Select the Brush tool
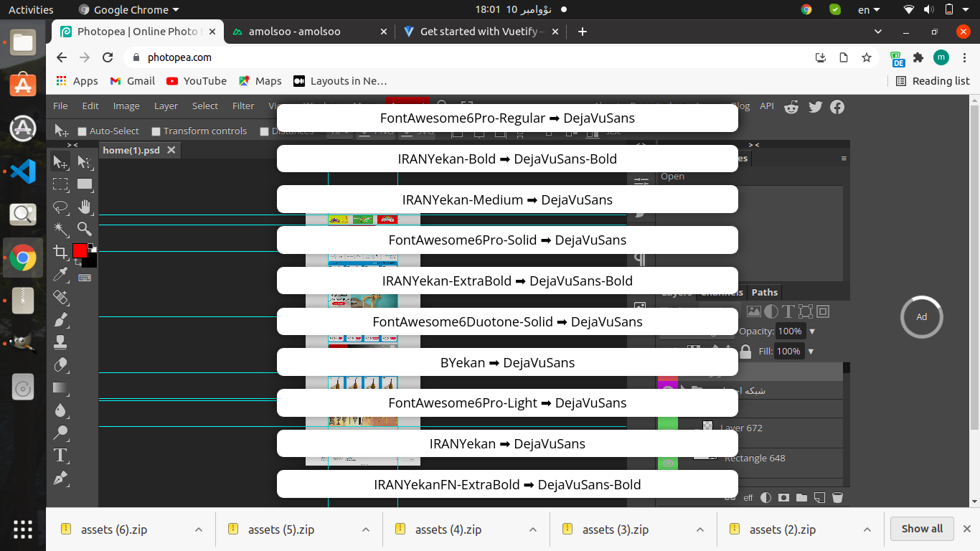This screenshot has width=980, height=551. point(61,320)
